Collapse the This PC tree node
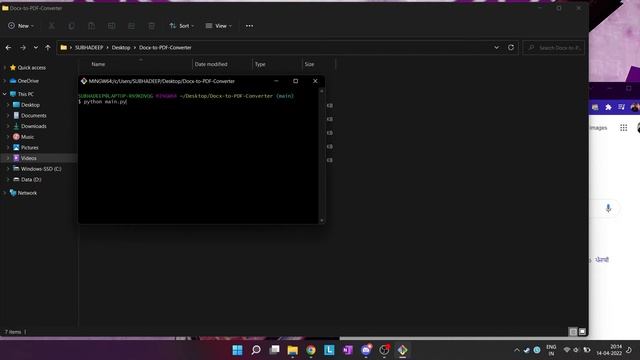The height and width of the screenshot is (360, 640). (4, 94)
